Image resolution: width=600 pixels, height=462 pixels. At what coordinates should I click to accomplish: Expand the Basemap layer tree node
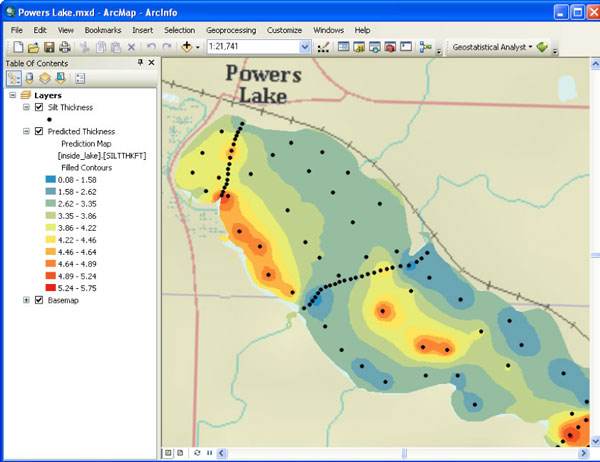point(26,300)
